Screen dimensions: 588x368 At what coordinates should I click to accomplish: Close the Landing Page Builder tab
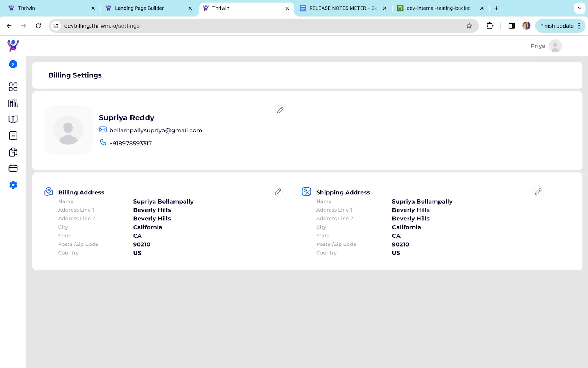pos(190,8)
